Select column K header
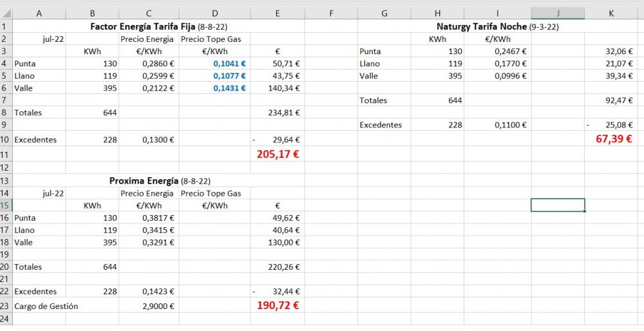644x331 pixels. [x=611, y=14]
